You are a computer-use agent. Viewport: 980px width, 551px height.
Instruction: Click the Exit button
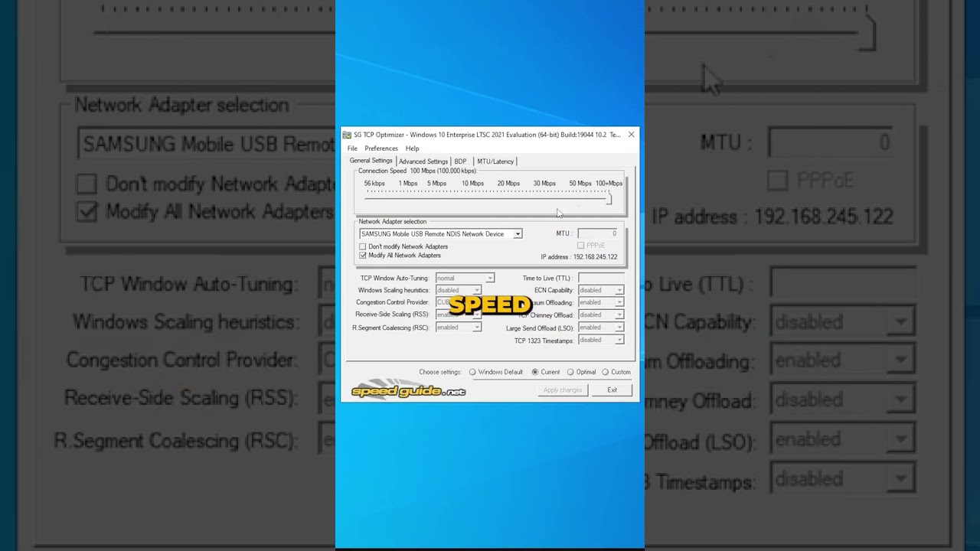point(612,390)
